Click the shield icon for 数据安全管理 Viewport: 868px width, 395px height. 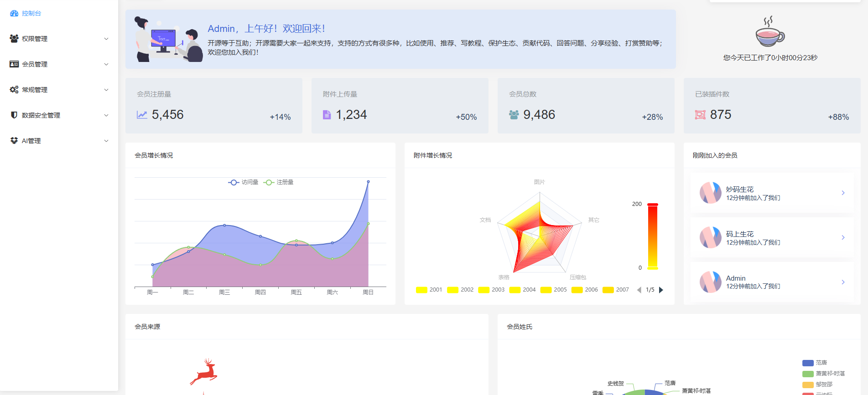click(x=14, y=115)
